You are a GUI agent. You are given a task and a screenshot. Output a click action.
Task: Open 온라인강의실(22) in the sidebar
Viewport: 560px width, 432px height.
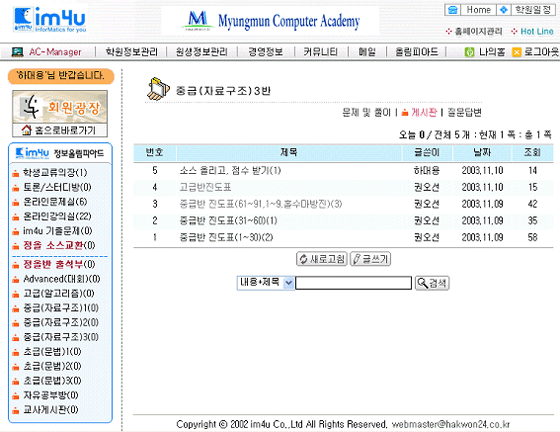(x=57, y=216)
